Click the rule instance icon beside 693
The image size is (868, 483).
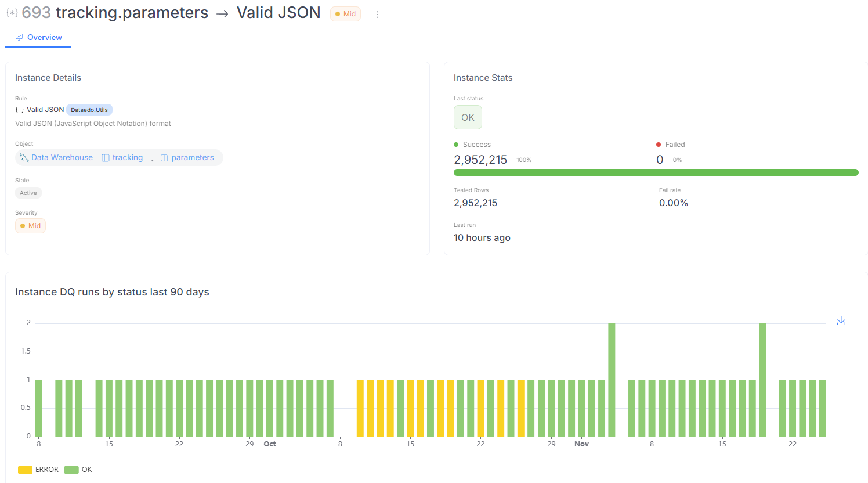click(12, 13)
